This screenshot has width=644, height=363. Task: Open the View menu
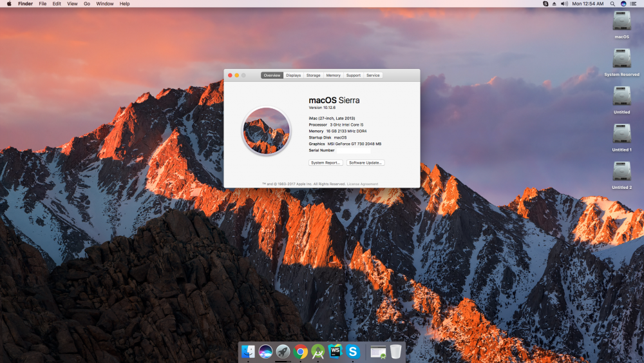[x=72, y=4]
